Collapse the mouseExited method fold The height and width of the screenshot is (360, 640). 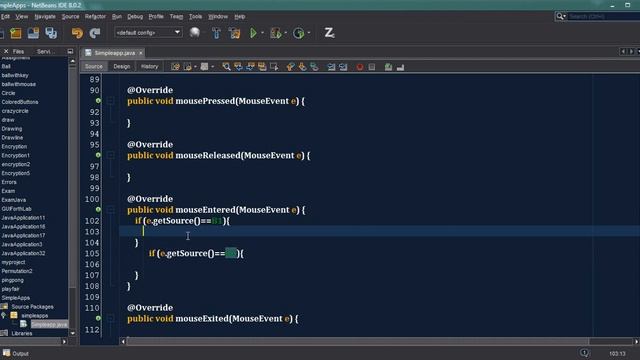pyautogui.click(x=111, y=318)
